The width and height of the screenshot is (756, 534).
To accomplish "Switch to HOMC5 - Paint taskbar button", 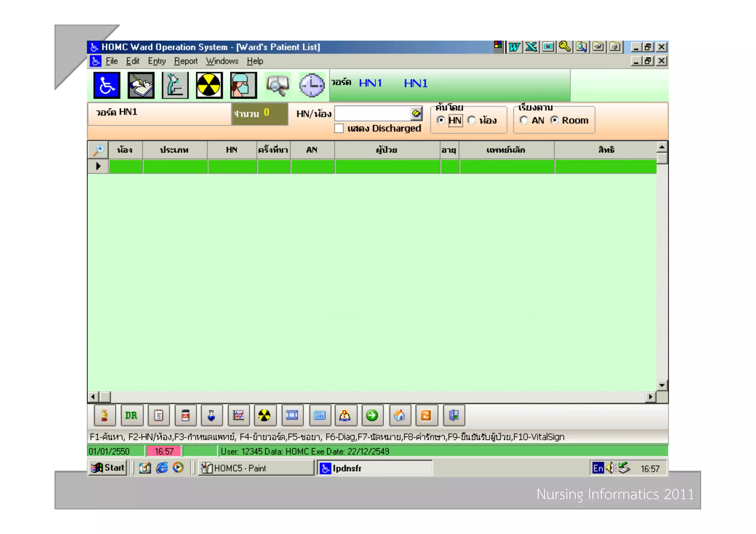I will tap(256, 468).
